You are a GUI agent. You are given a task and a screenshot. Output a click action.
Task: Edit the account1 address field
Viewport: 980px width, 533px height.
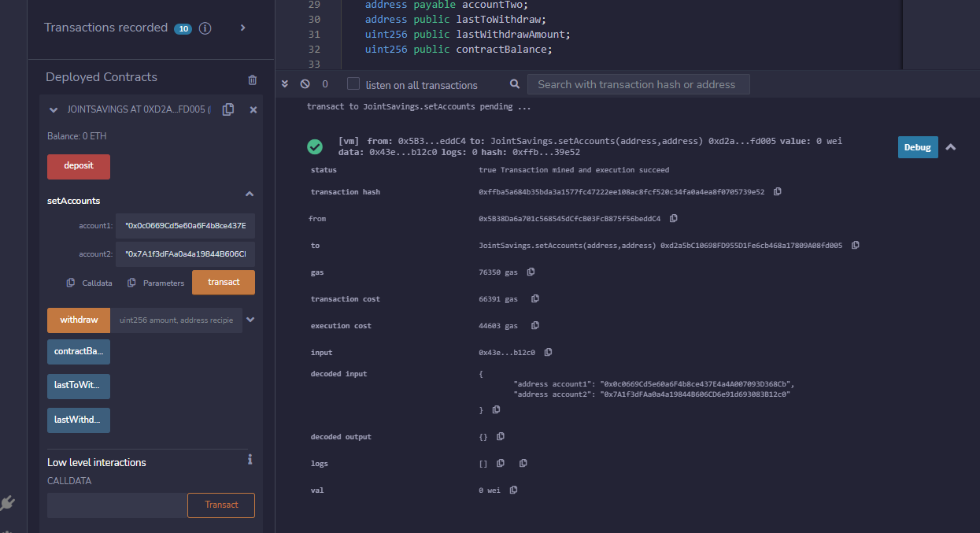coord(185,226)
